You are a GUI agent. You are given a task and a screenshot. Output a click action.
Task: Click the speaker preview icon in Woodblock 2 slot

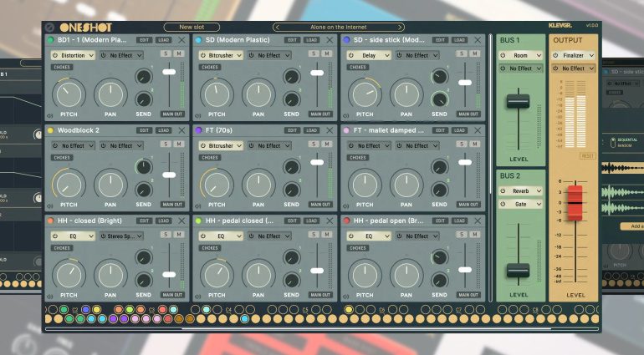(x=49, y=205)
